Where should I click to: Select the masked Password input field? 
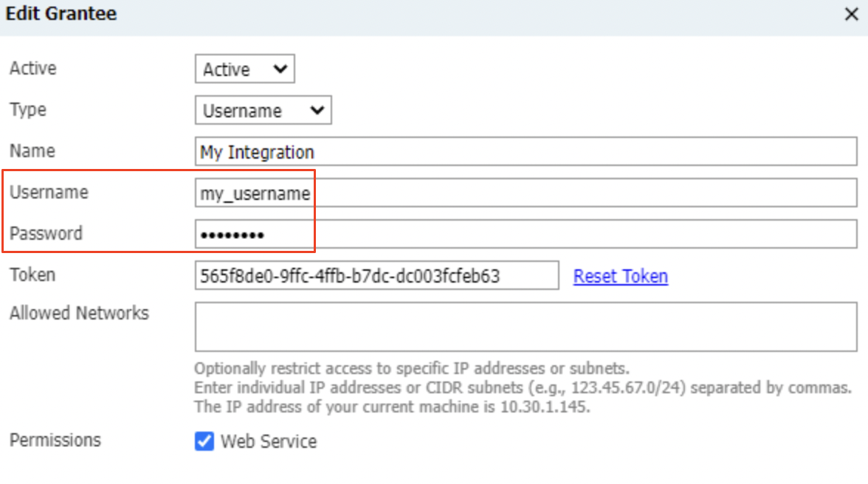[x=525, y=235]
